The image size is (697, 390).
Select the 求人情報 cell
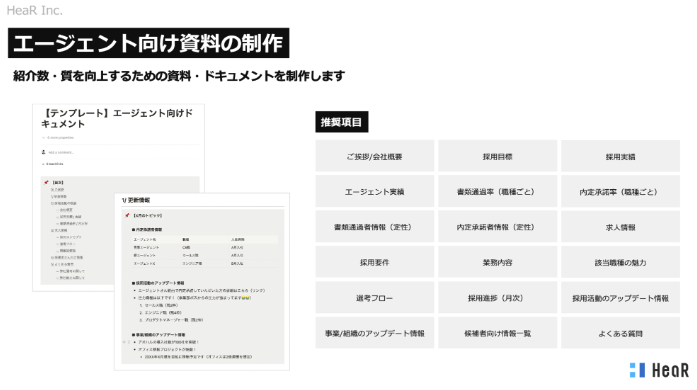pos(621,227)
